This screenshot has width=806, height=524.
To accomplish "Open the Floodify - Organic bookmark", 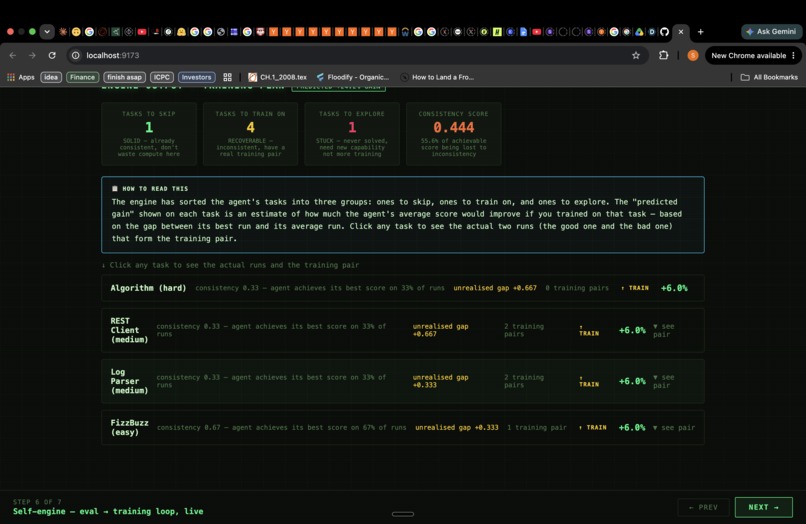I will point(353,77).
